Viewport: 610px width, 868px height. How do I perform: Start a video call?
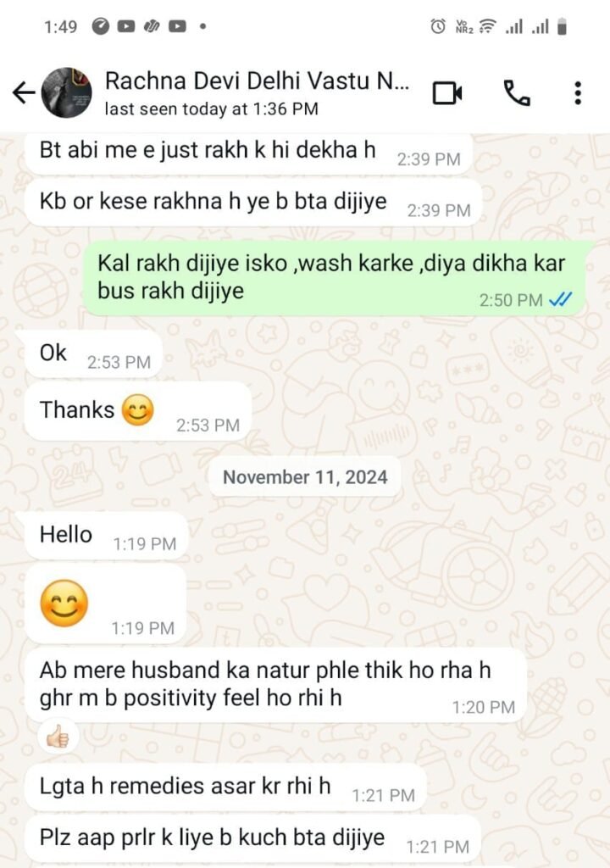(447, 93)
